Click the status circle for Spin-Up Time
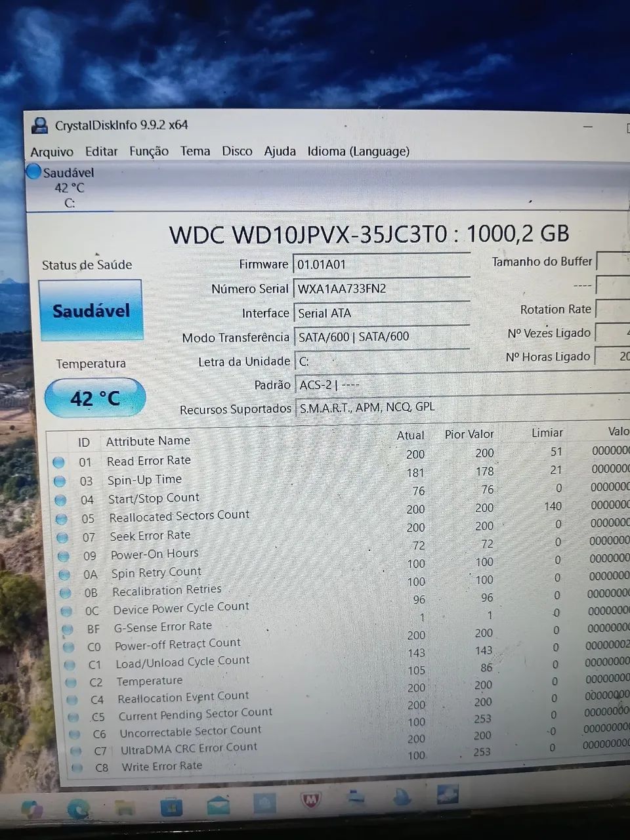The image size is (630, 840). [60, 481]
